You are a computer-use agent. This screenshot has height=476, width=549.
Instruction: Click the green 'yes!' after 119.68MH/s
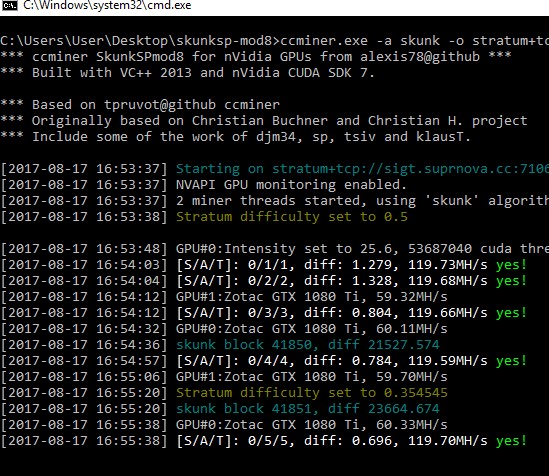pos(512,281)
